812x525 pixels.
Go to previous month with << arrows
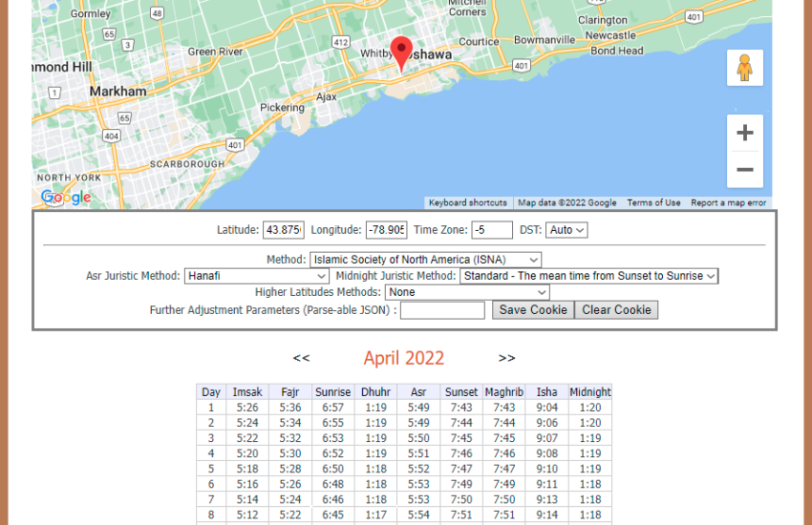coord(301,358)
